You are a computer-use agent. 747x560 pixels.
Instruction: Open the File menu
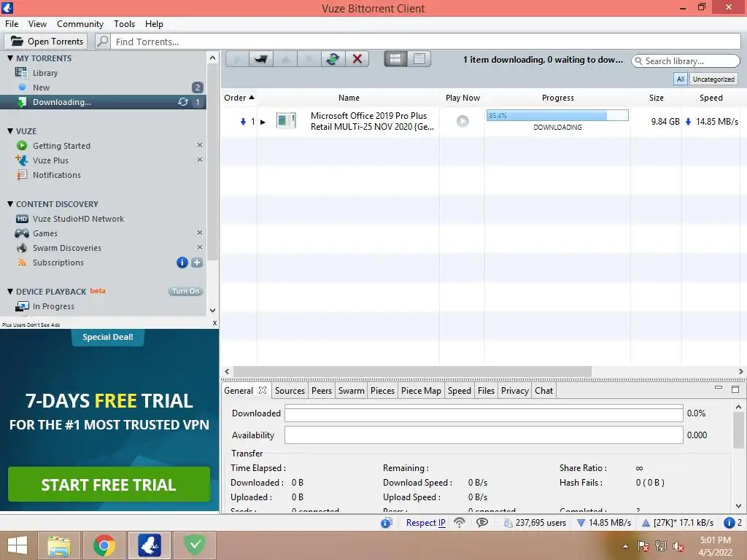tap(12, 24)
